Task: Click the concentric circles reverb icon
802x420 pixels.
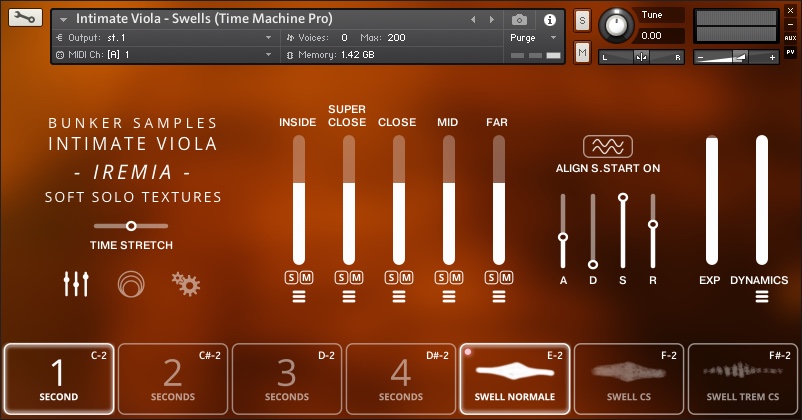Action: tap(130, 284)
